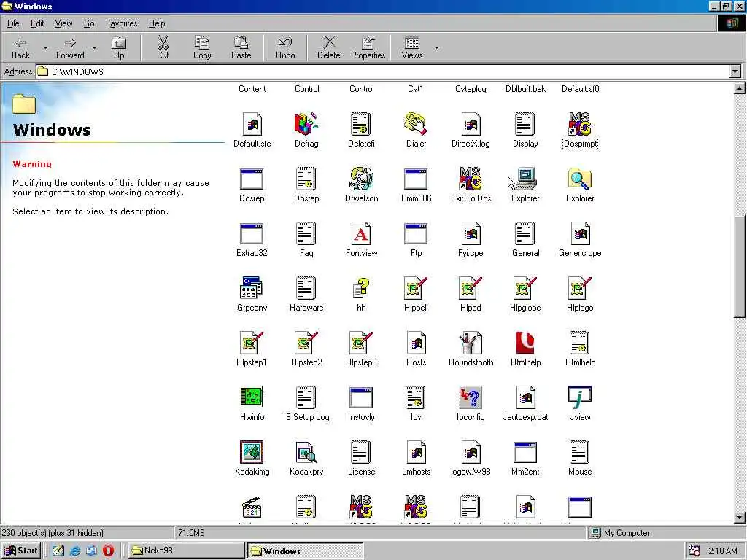The image size is (747, 560).
Task: Expand the Views dropdown arrow
Action: 436,48
